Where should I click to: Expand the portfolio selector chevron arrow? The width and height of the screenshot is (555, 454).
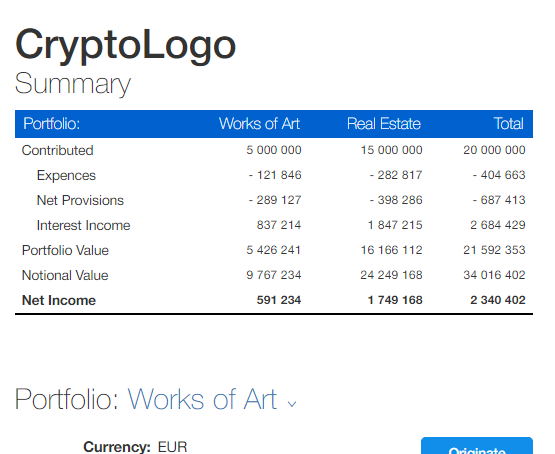coord(292,404)
